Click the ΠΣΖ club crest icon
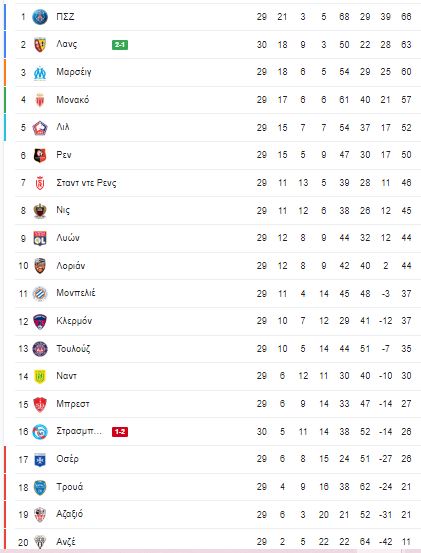This screenshot has width=421, height=553. pos(40,17)
